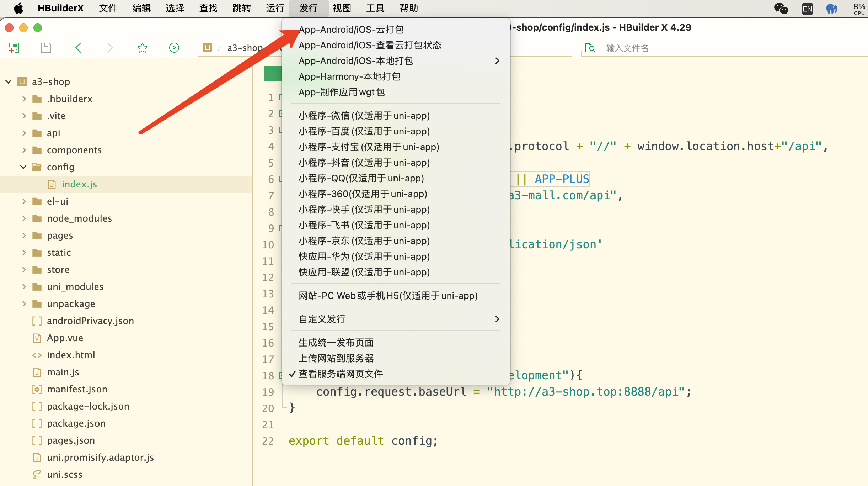868x486 pixels.
Task: Click the save file toolbar icon
Action: coord(46,47)
